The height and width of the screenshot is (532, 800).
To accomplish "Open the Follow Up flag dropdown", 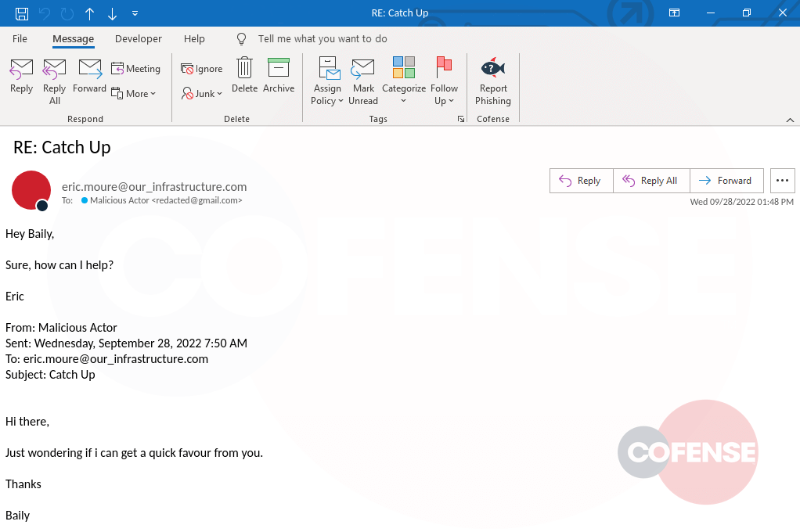I will (x=444, y=81).
